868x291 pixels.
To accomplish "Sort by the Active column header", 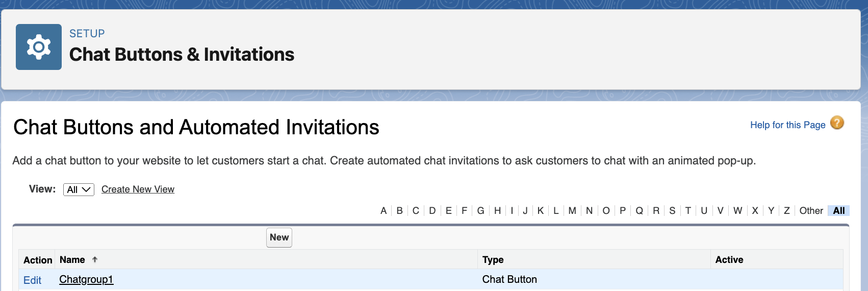I will (729, 260).
